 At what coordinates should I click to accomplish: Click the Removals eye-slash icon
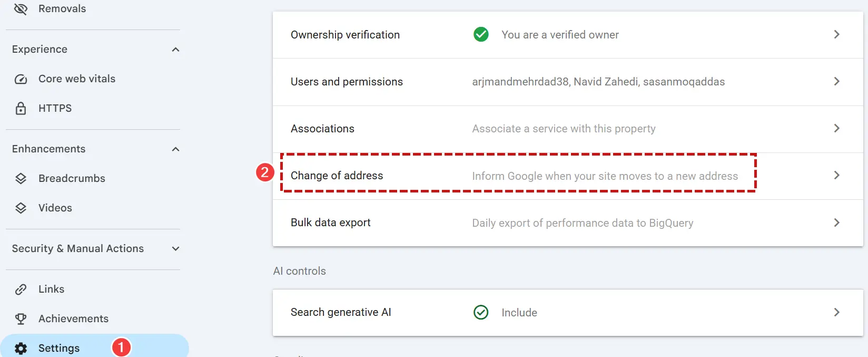[21, 8]
